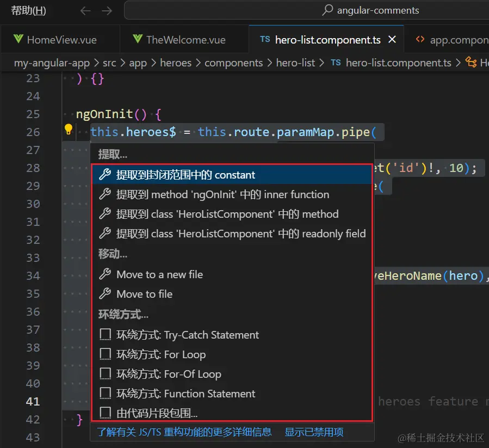Choose surround with Function Statement

(x=232, y=394)
